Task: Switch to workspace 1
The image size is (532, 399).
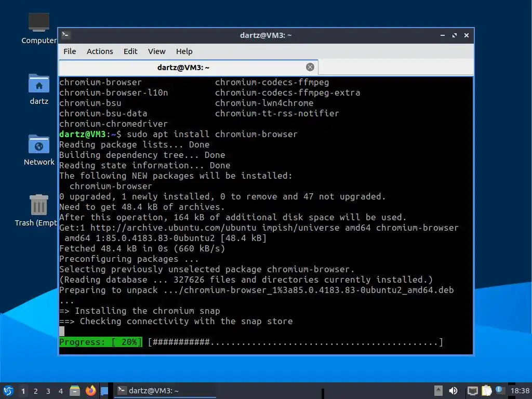Action: click(23, 391)
